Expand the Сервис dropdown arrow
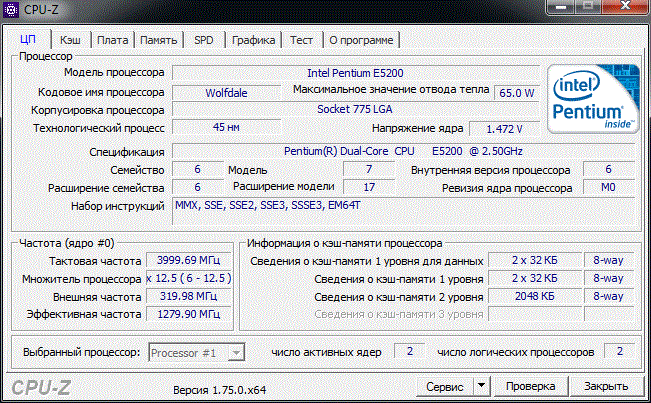This screenshot has height=403, width=651. click(x=482, y=386)
